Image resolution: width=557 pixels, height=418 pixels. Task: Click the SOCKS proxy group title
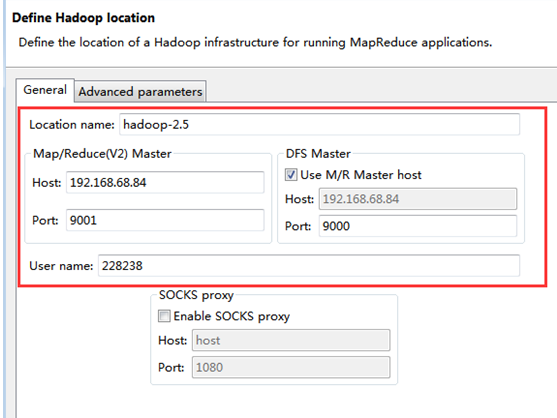click(196, 295)
